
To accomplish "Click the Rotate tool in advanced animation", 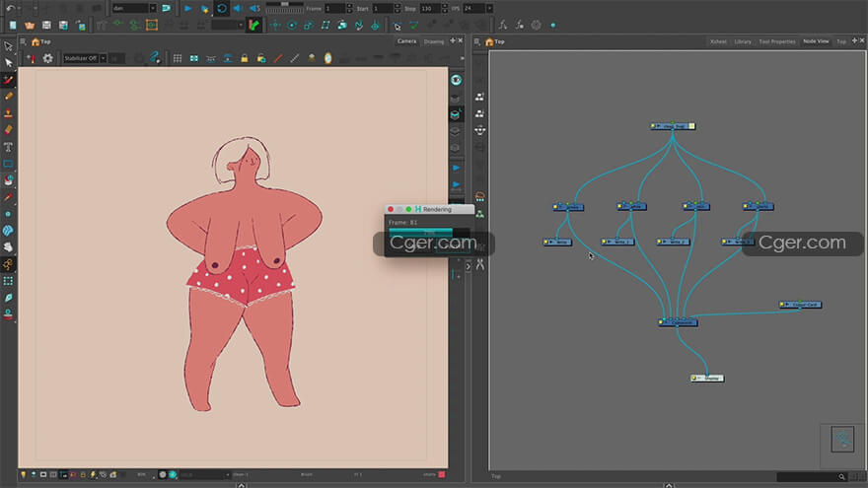I will point(292,25).
